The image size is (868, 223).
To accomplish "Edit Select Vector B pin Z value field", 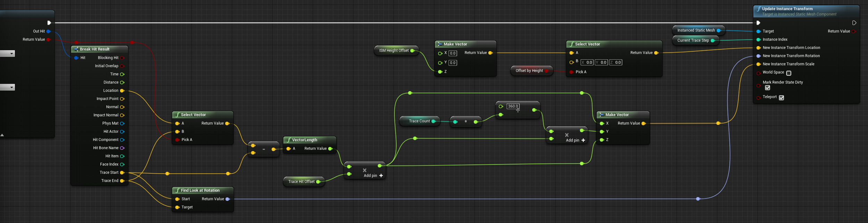I will point(616,62).
